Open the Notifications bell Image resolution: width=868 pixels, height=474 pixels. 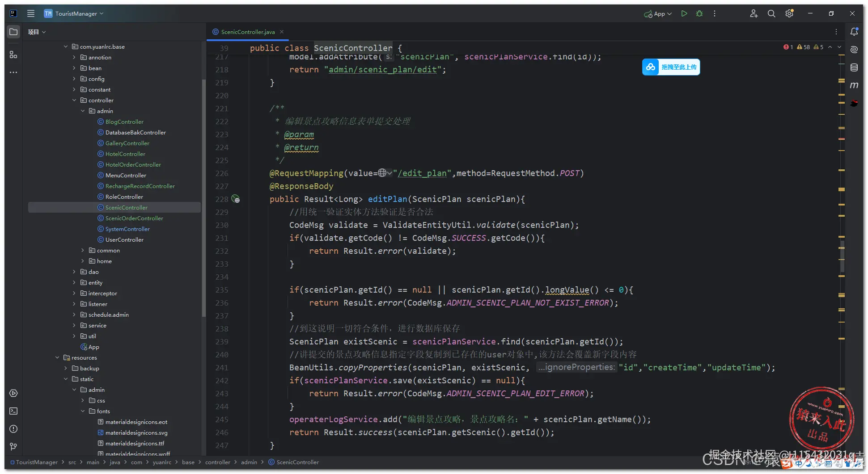(x=854, y=32)
